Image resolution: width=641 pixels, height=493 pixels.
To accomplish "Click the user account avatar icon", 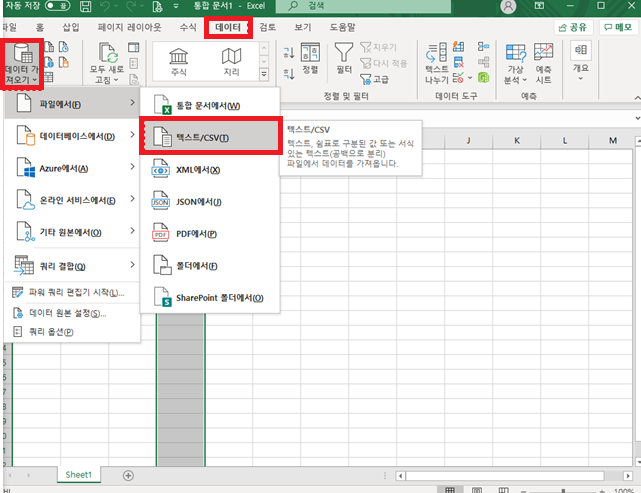I will [508, 6].
